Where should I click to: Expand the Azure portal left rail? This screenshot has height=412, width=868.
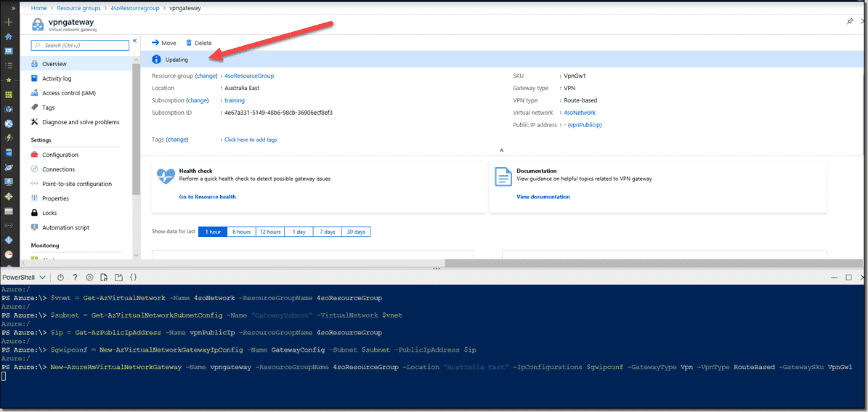pos(13,8)
